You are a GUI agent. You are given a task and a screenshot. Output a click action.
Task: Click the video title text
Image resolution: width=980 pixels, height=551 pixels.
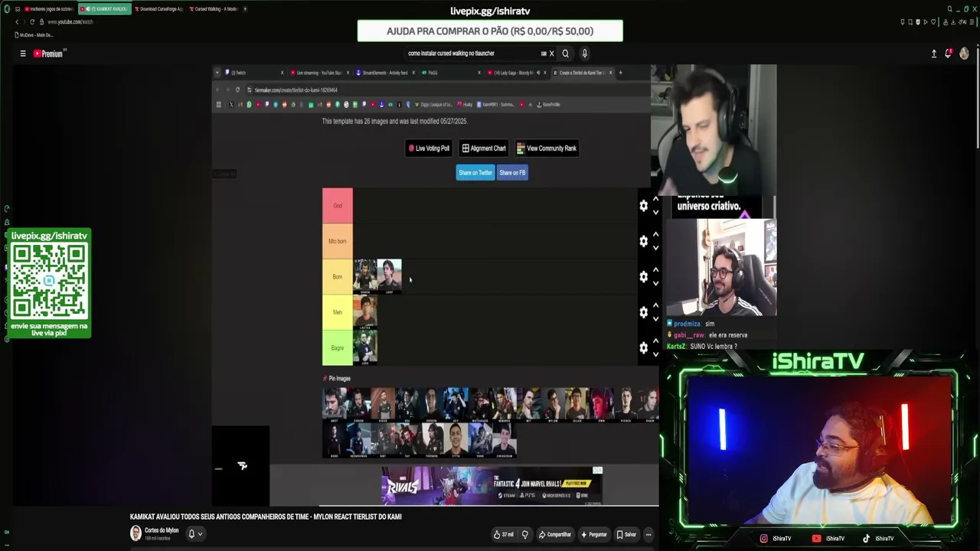(266, 517)
